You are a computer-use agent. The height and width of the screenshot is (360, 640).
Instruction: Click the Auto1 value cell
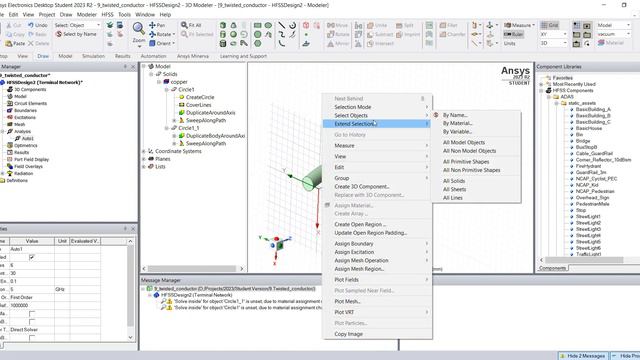(x=32, y=249)
